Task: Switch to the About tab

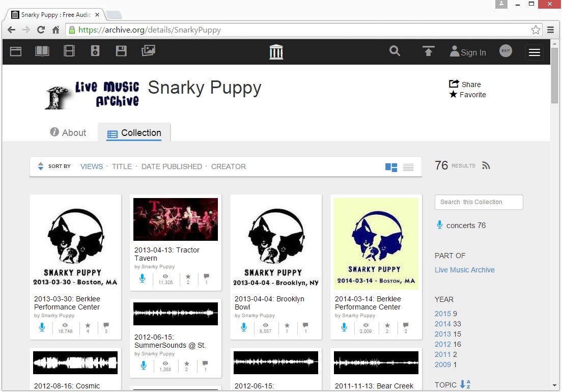Action: pos(68,132)
